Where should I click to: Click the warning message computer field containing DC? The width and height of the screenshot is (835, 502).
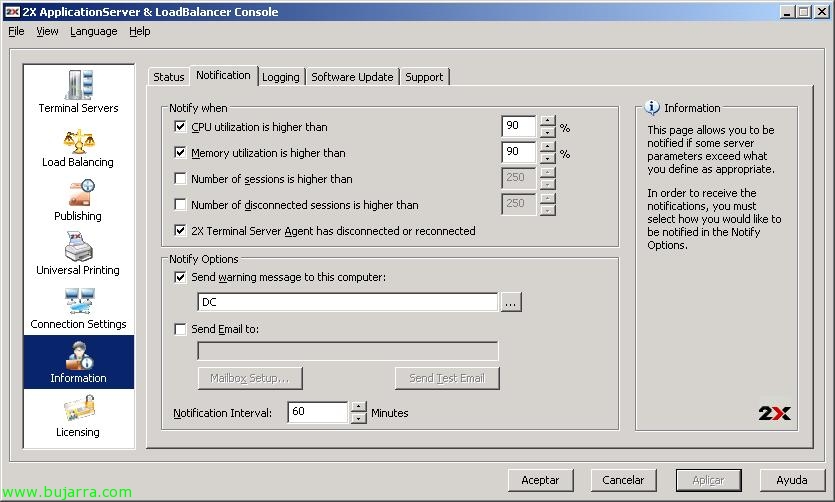click(x=348, y=302)
